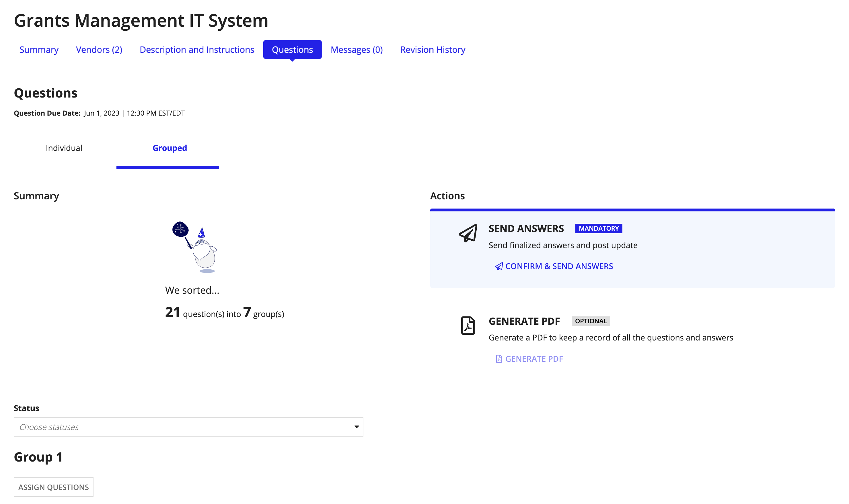View the Revision History tab
Screen dimensions: 849x504
tap(432, 50)
